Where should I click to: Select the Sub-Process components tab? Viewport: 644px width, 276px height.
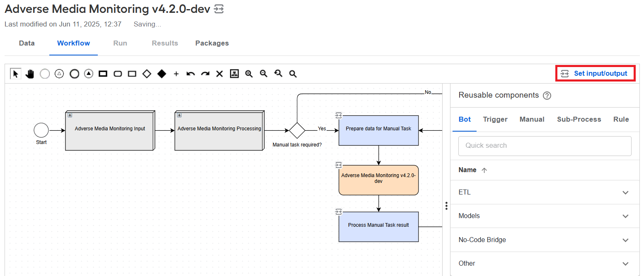click(x=579, y=119)
